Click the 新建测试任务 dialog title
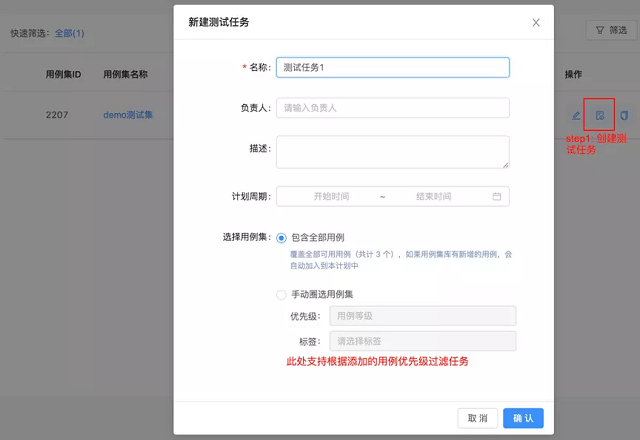 tap(218, 22)
